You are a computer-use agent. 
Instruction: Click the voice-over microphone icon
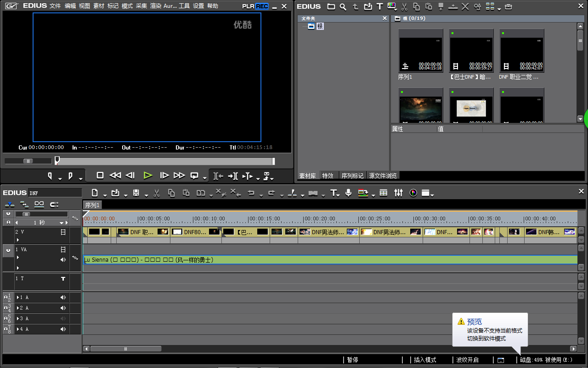coord(349,193)
